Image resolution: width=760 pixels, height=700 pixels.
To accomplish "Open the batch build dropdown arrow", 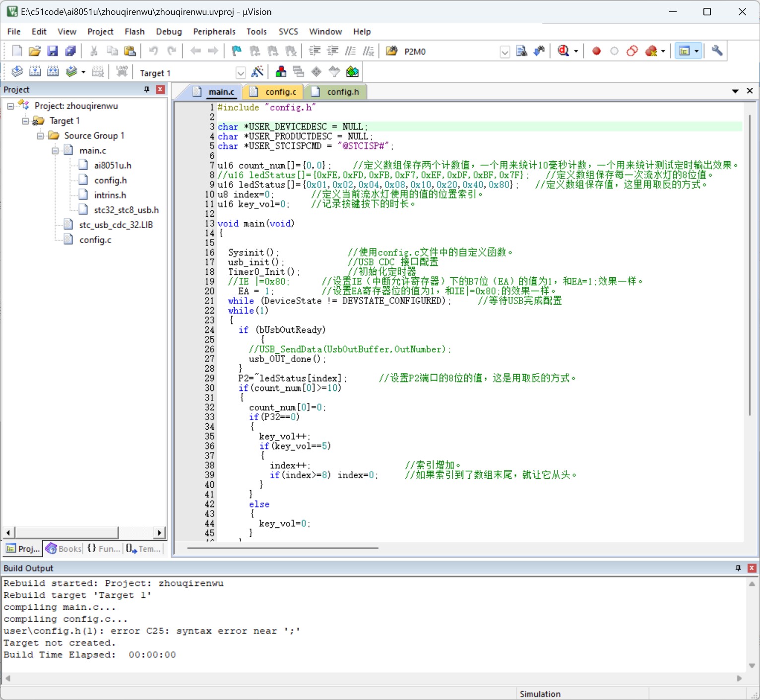I will click(x=83, y=72).
